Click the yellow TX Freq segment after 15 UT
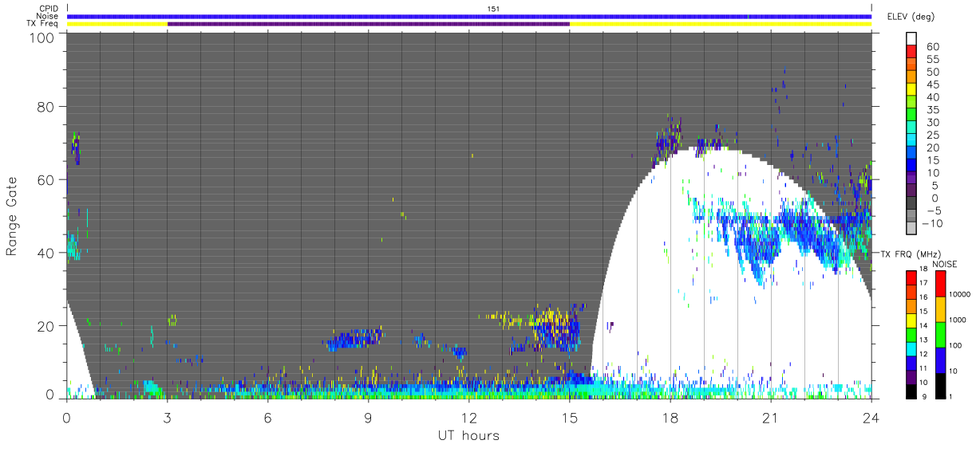Image resolution: width=980 pixels, height=452 pixels. pyautogui.click(x=720, y=24)
